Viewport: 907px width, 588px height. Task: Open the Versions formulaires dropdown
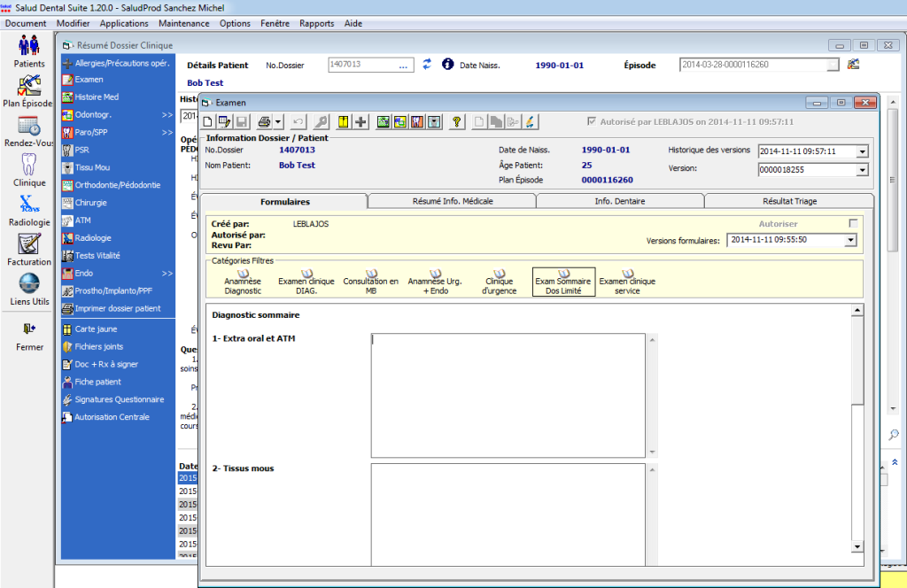[850, 240]
